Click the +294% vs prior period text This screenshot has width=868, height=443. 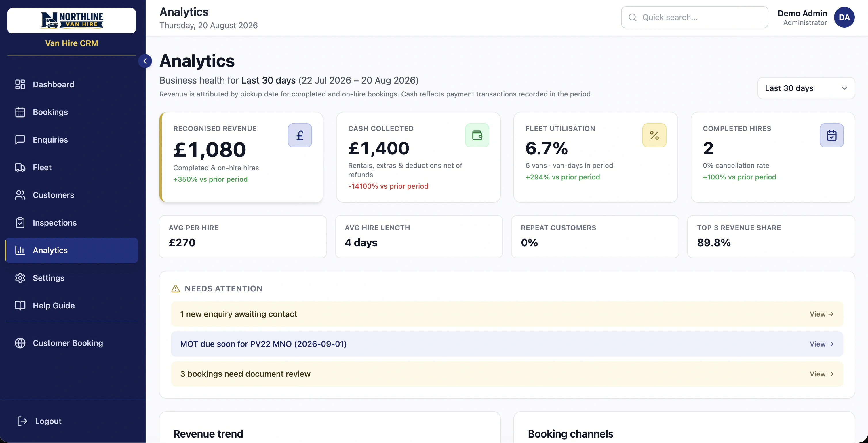click(562, 177)
